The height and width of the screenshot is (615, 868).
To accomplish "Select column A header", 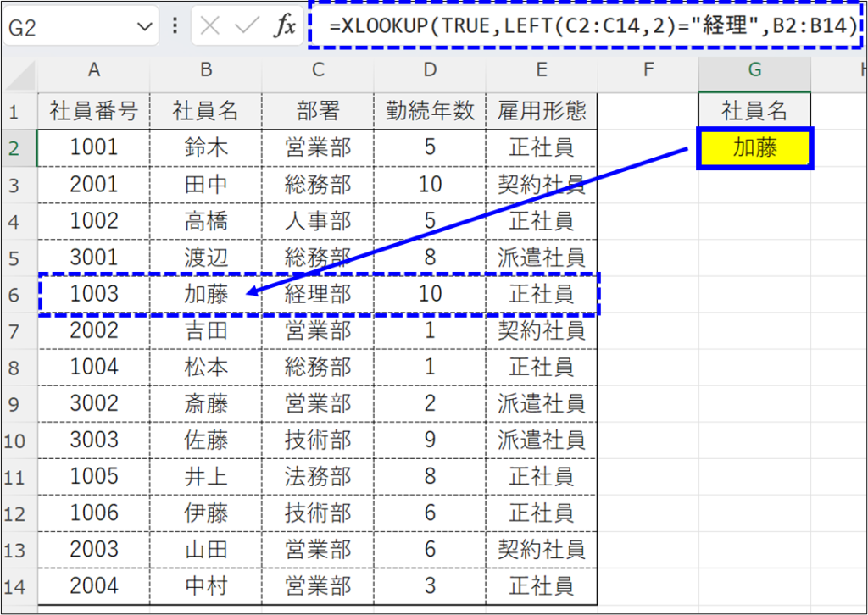I will coord(93,70).
